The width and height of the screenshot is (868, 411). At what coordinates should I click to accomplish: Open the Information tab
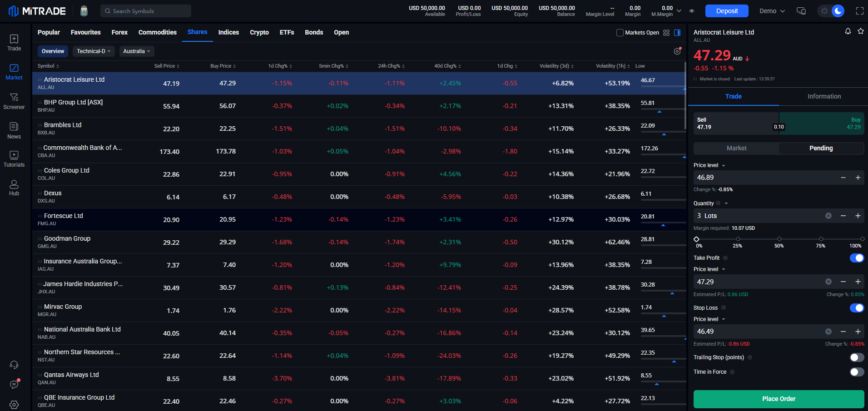pyautogui.click(x=823, y=96)
